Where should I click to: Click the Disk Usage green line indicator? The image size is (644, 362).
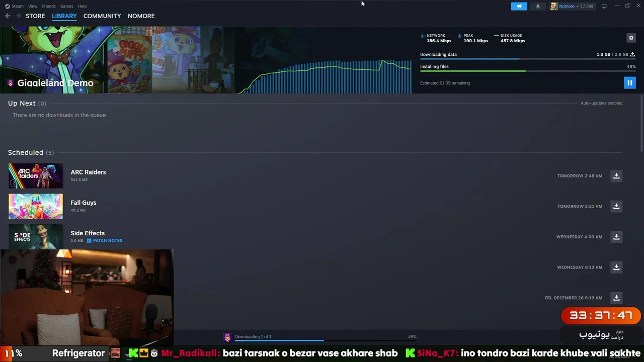pos(496,36)
